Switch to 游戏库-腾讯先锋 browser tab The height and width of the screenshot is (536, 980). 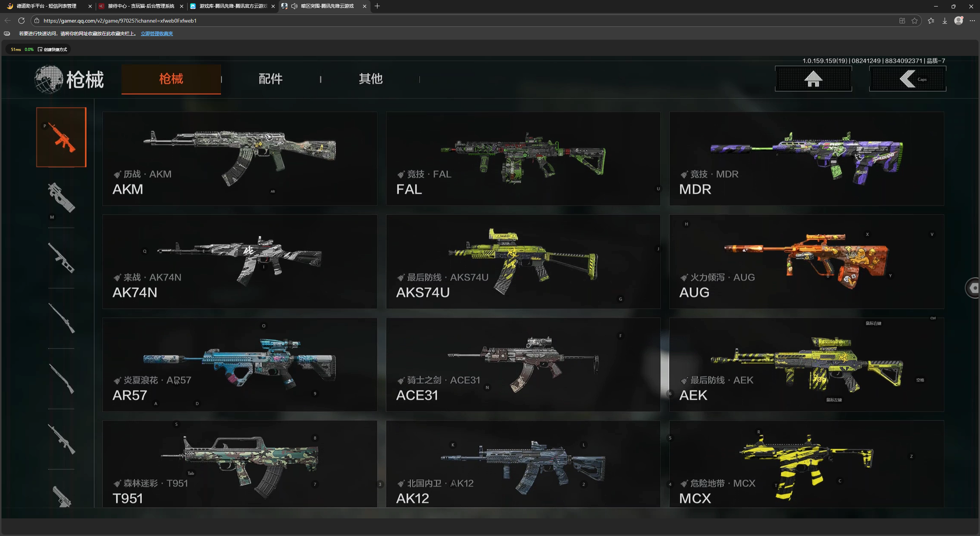(x=233, y=6)
